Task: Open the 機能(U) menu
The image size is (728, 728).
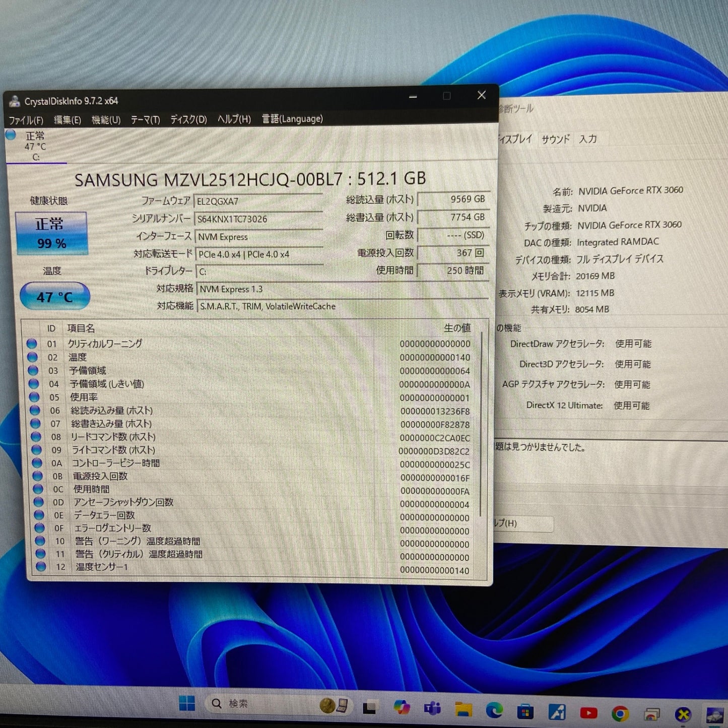Action: click(x=105, y=120)
